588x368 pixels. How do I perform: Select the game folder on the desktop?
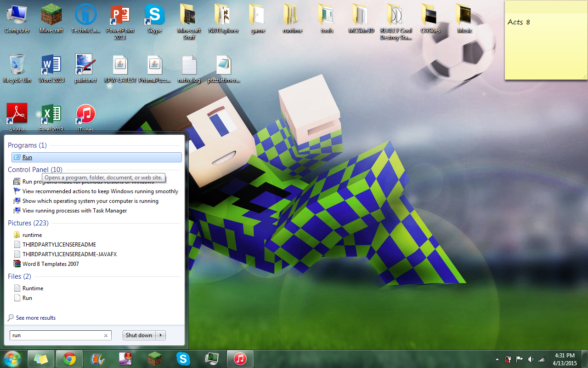258,18
